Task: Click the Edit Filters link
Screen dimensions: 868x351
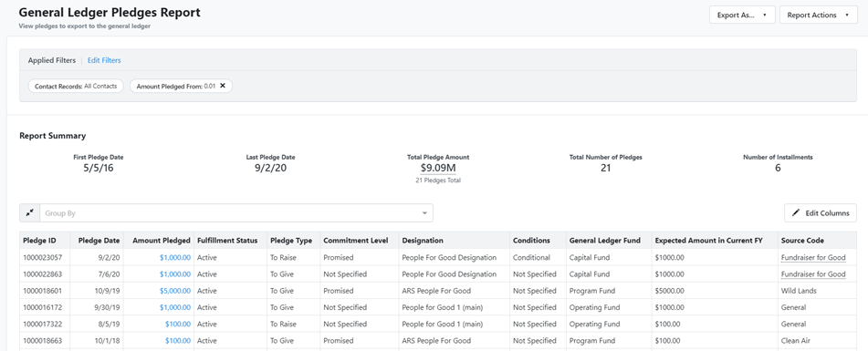Action: [x=104, y=60]
